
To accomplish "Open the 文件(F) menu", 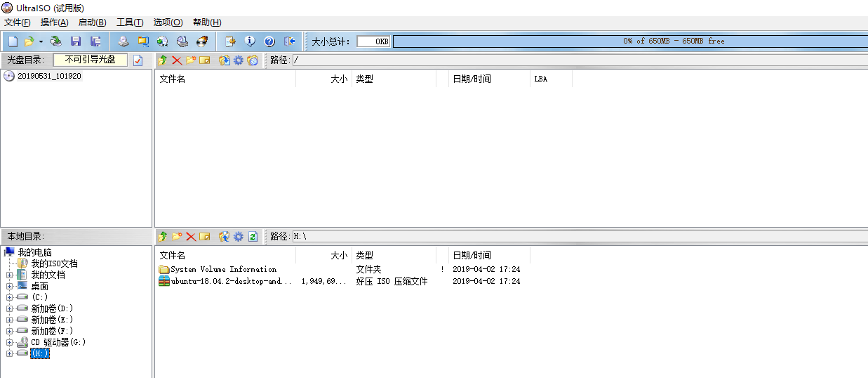I will pos(18,22).
